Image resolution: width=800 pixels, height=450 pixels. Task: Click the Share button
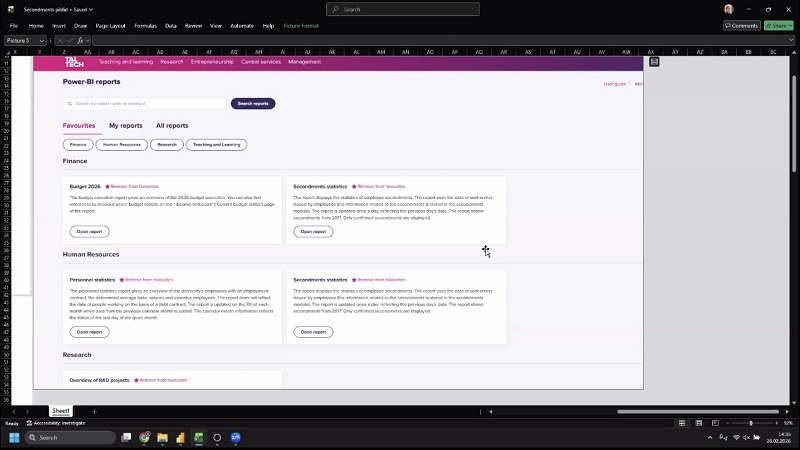[777, 25]
